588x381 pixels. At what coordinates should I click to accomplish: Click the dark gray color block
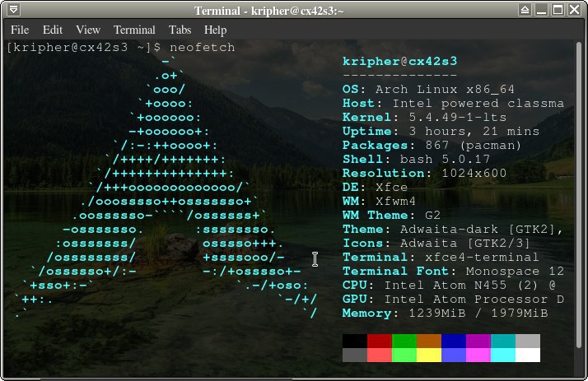355,355
